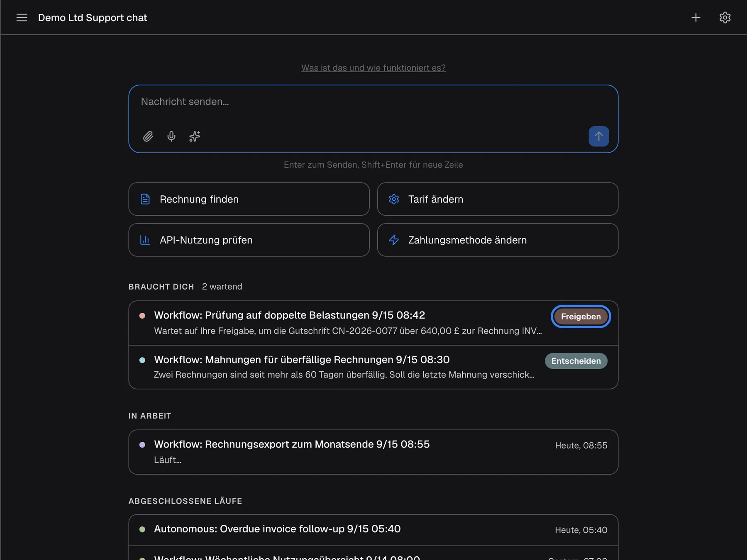Click the bar chart icon on API-Nutzung prüfen
Screen dimensions: 747x560
coord(145,240)
